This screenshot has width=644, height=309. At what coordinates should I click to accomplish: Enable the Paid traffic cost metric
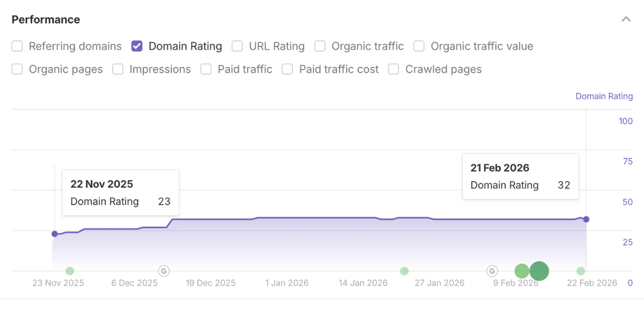[x=287, y=69]
